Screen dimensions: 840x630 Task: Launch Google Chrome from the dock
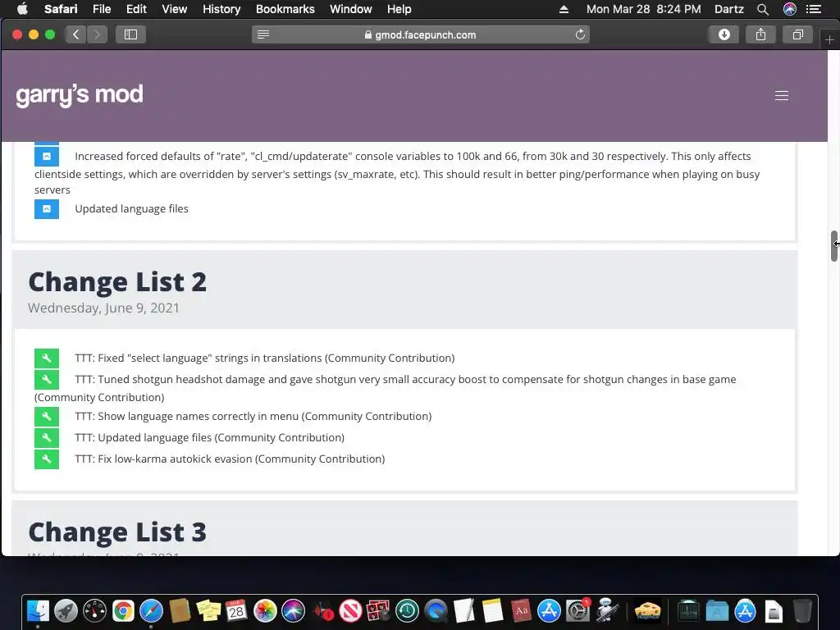pos(123,610)
